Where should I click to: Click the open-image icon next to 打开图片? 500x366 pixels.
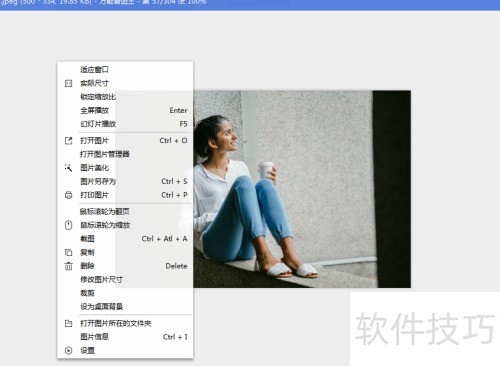tap(68, 141)
